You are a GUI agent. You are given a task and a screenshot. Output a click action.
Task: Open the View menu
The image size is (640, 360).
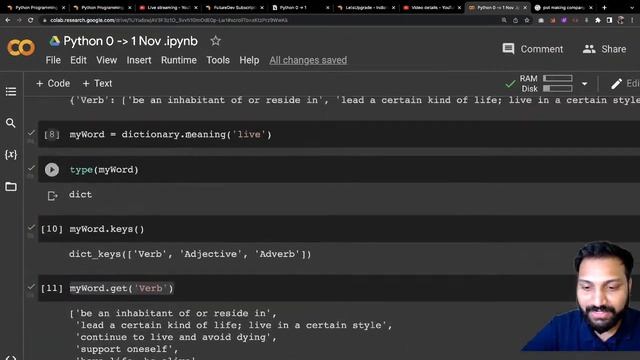(107, 60)
